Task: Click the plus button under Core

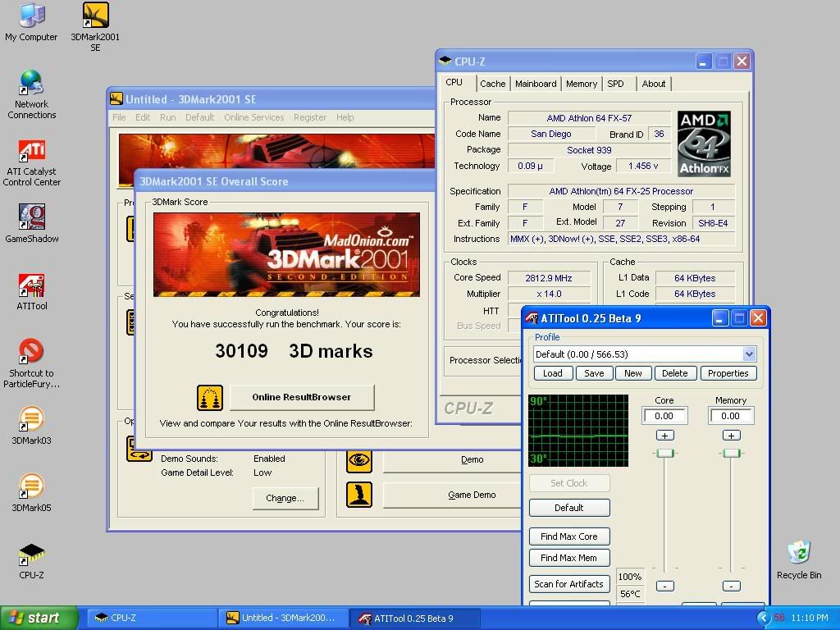Action: pyautogui.click(x=664, y=436)
